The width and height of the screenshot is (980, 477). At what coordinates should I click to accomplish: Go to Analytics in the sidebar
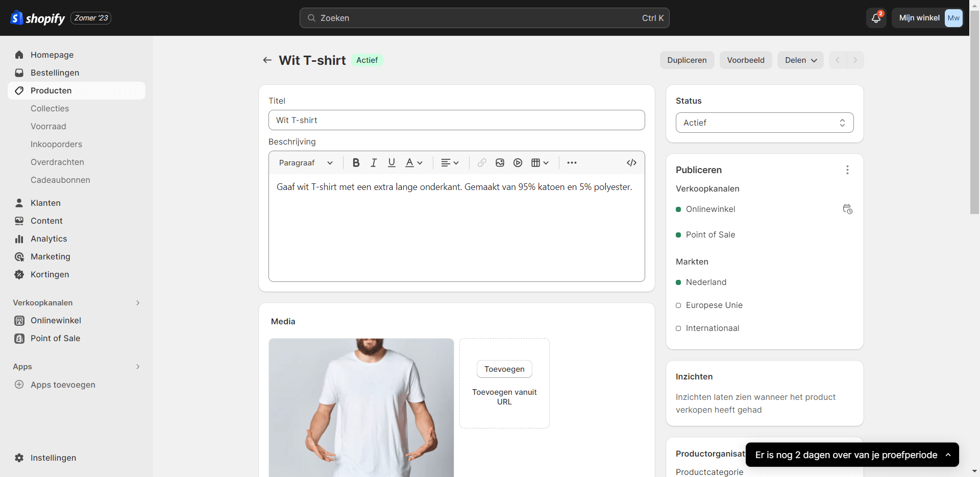48,238
